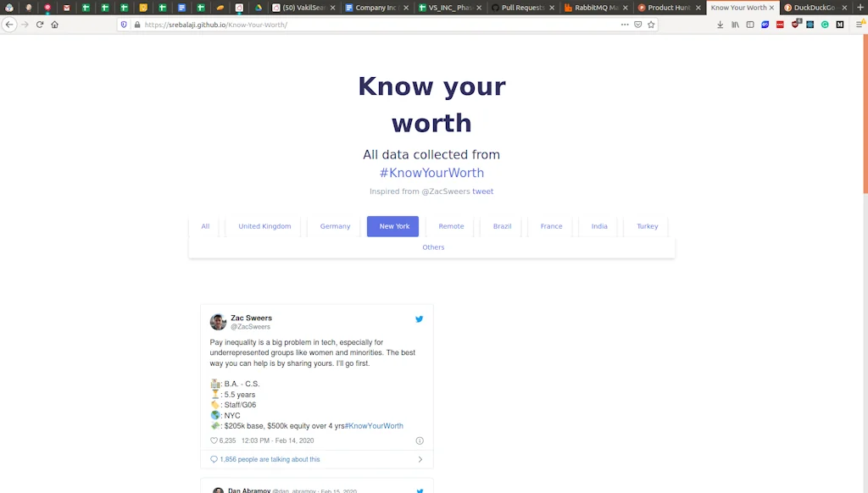Bookmark the page using the star icon
The image size is (868, 493).
click(650, 25)
